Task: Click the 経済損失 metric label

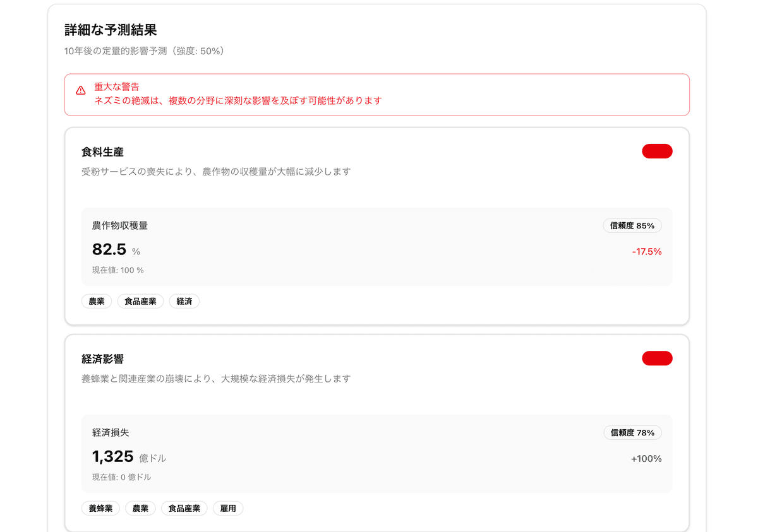Action: coord(111,433)
